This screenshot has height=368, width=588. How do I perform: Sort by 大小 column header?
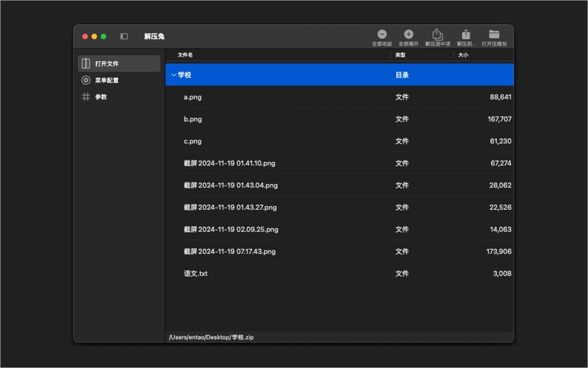point(463,54)
